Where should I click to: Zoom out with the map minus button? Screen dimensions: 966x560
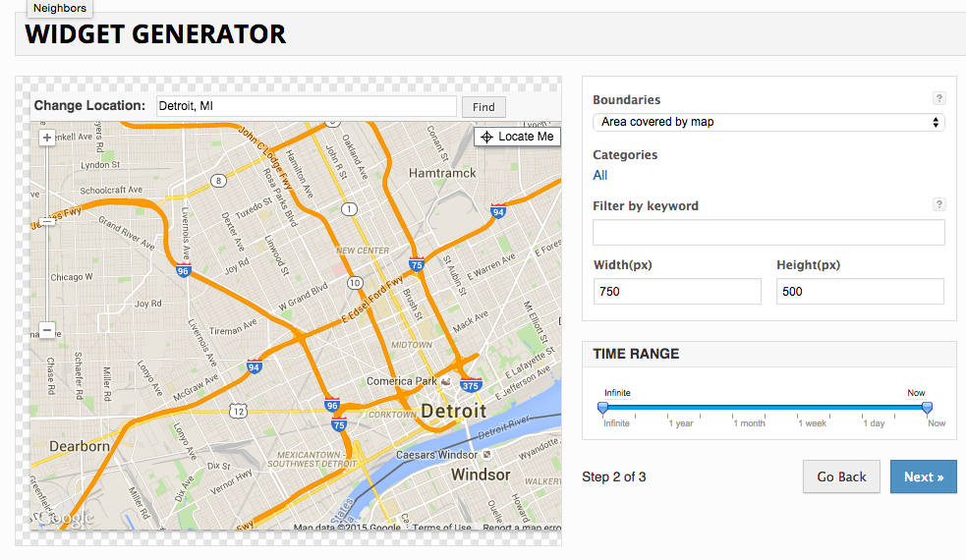[x=47, y=330]
